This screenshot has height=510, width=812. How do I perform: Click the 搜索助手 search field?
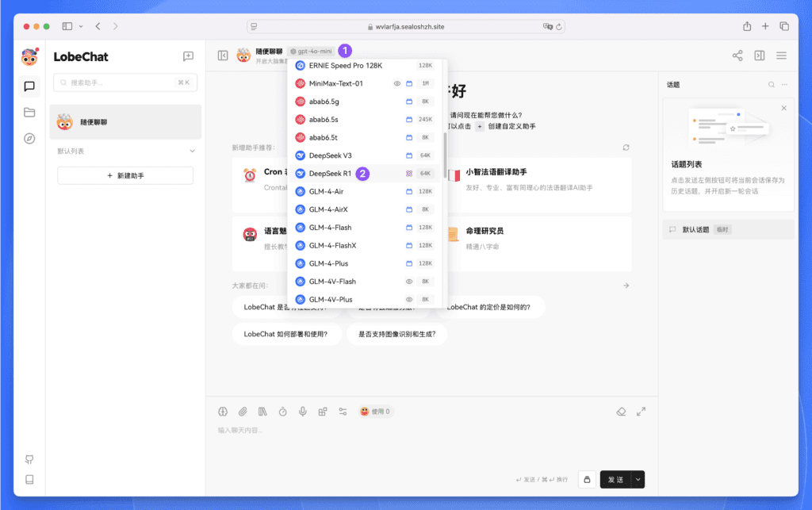[x=119, y=82]
